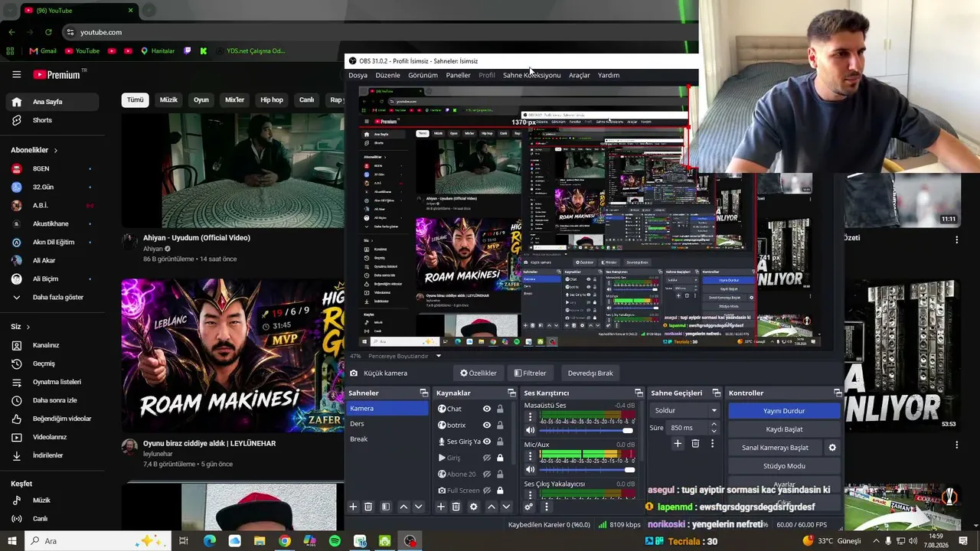Move source down in Kaynaklar panel
Screen dimensions: 980x551
(x=506, y=507)
